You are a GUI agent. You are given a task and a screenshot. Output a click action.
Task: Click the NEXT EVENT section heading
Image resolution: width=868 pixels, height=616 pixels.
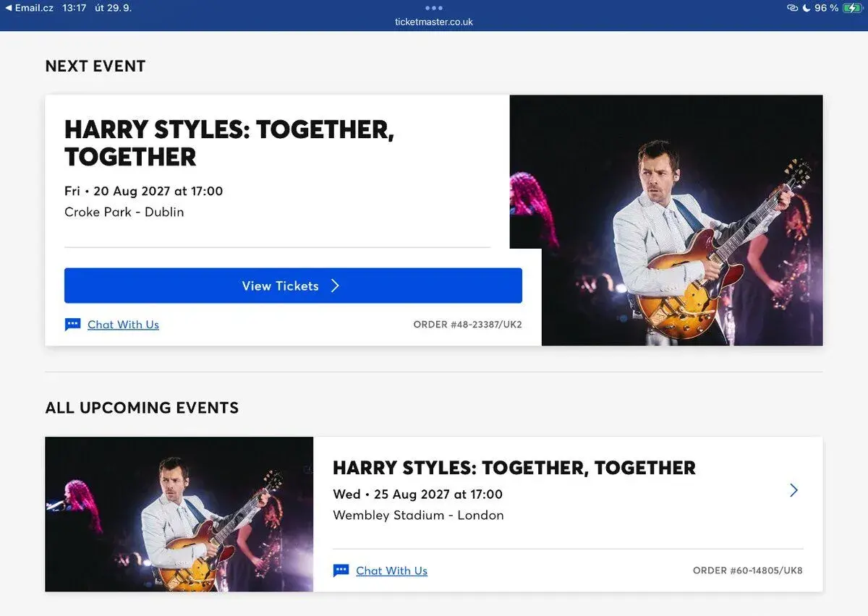coord(95,66)
